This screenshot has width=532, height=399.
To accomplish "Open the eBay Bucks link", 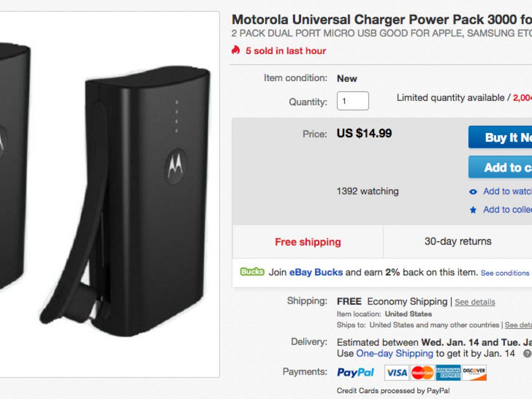I will (316, 272).
